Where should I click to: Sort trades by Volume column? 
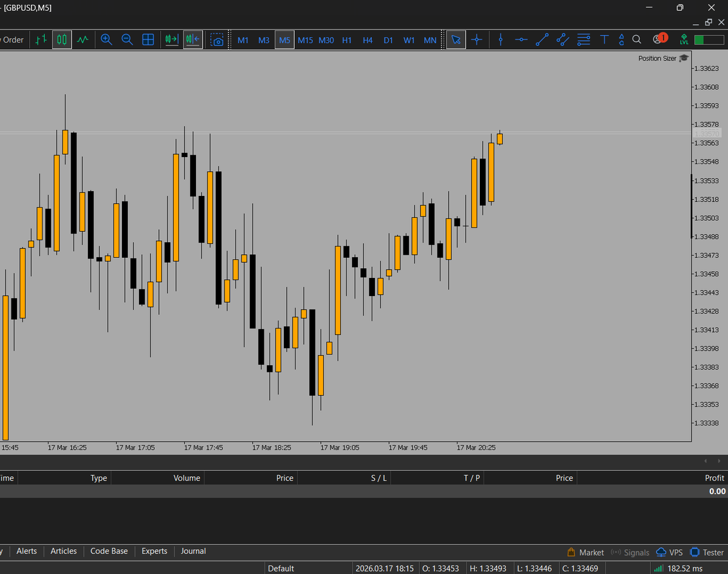point(158,478)
